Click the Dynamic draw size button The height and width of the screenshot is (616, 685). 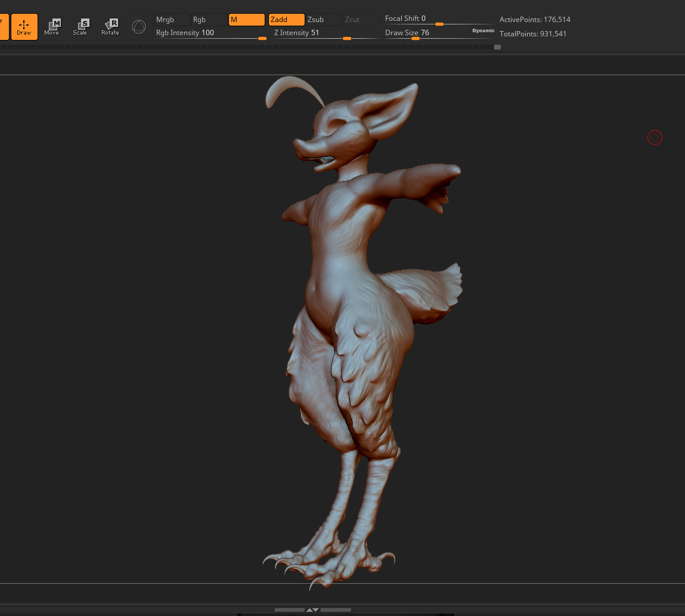click(483, 30)
